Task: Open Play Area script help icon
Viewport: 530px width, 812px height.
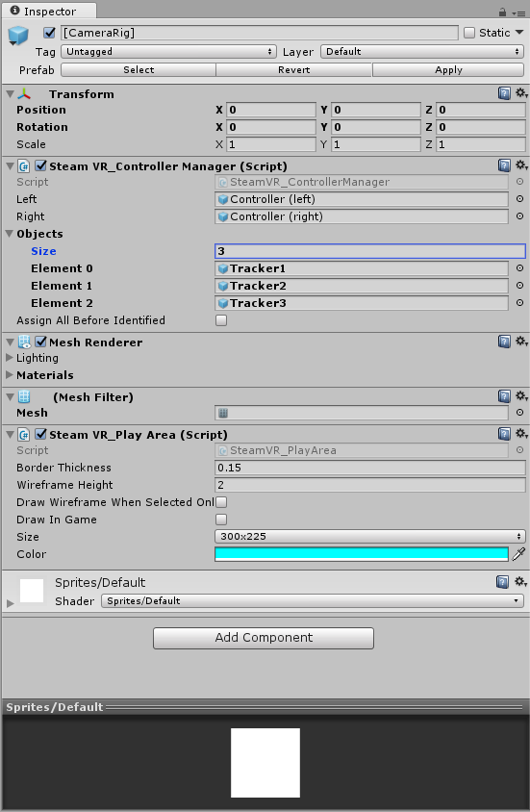Action: 504,434
